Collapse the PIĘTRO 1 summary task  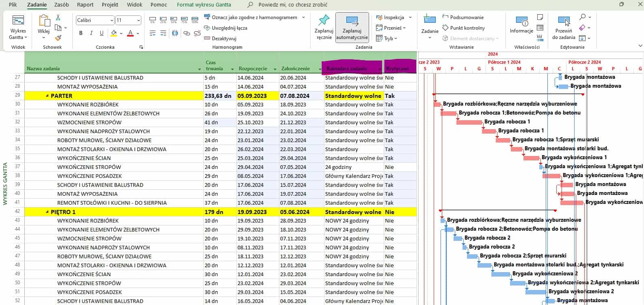pos(47,212)
